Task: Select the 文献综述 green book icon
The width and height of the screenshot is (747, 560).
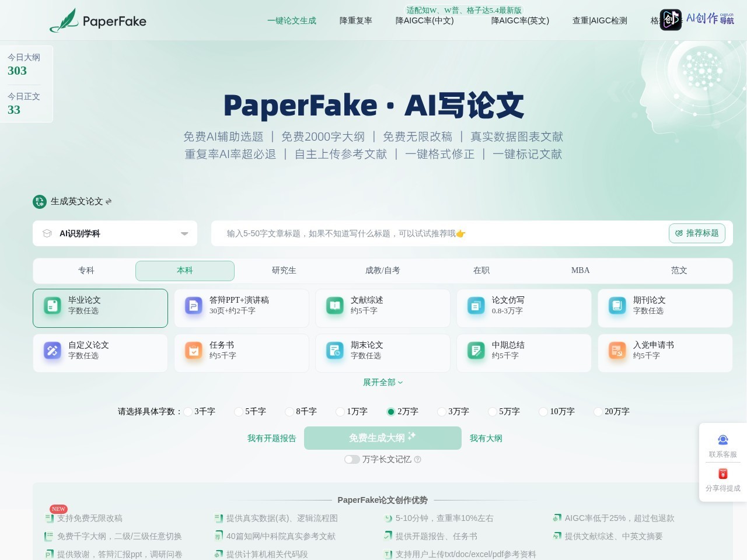Action: pos(335,305)
